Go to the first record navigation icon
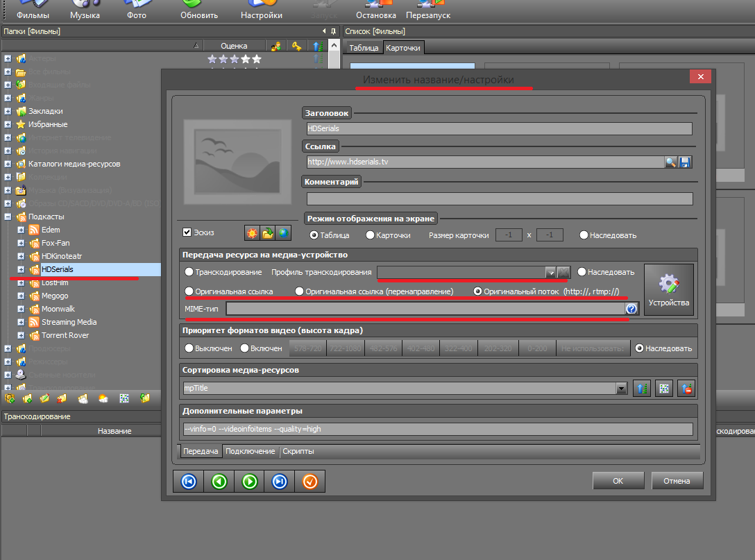The width and height of the screenshot is (755, 560). (x=188, y=481)
